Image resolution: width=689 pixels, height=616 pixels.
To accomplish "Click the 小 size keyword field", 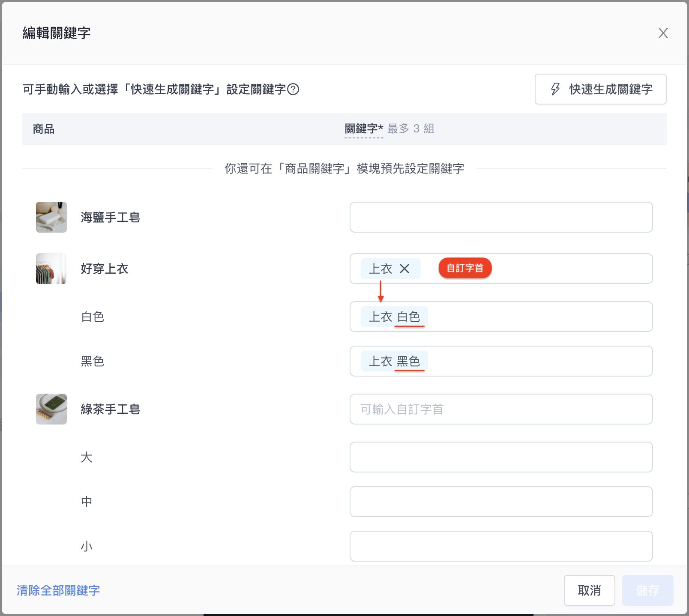I will coord(501,546).
